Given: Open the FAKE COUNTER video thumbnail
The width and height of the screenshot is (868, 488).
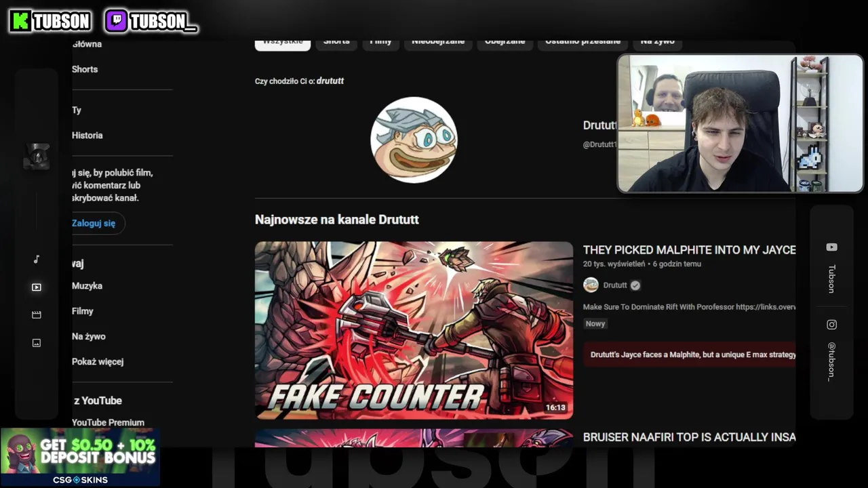Looking at the screenshot, I should [414, 331].
